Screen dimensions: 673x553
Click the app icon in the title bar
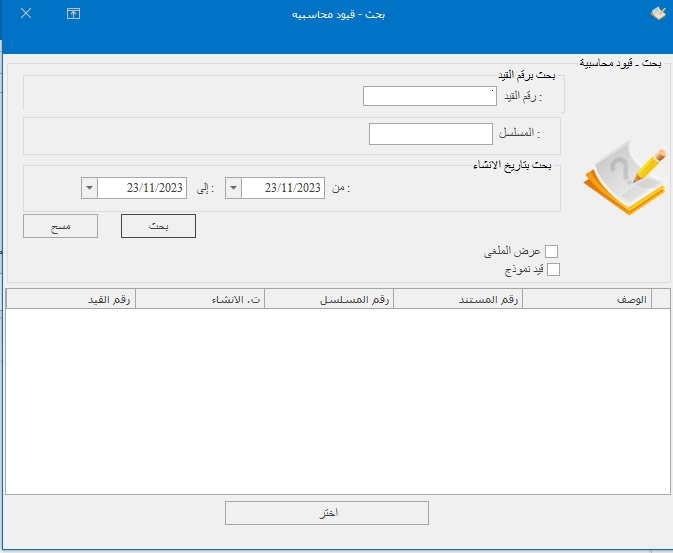[x=657, y=13]
